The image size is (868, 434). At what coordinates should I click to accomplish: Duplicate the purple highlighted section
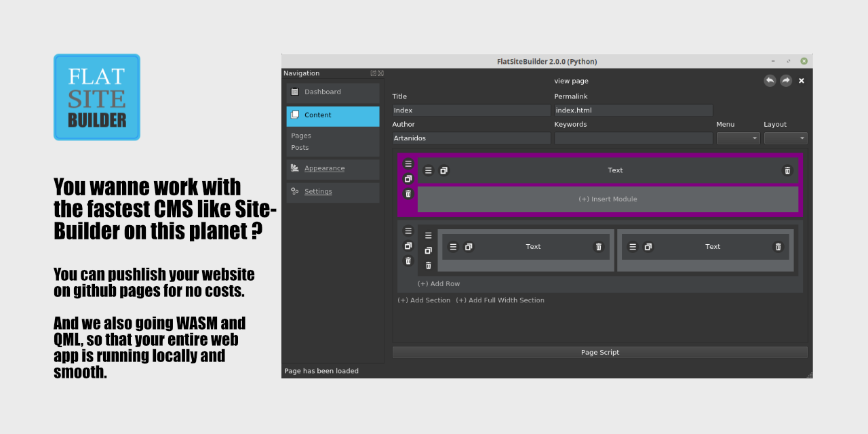(408, 179)
